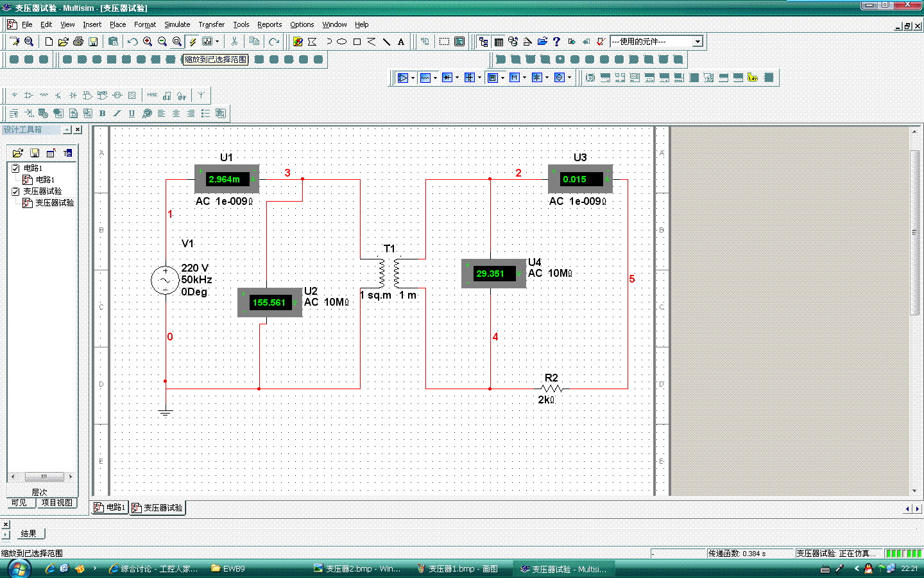Click the Grapher icon in the toolbar

tap(207, 42)
